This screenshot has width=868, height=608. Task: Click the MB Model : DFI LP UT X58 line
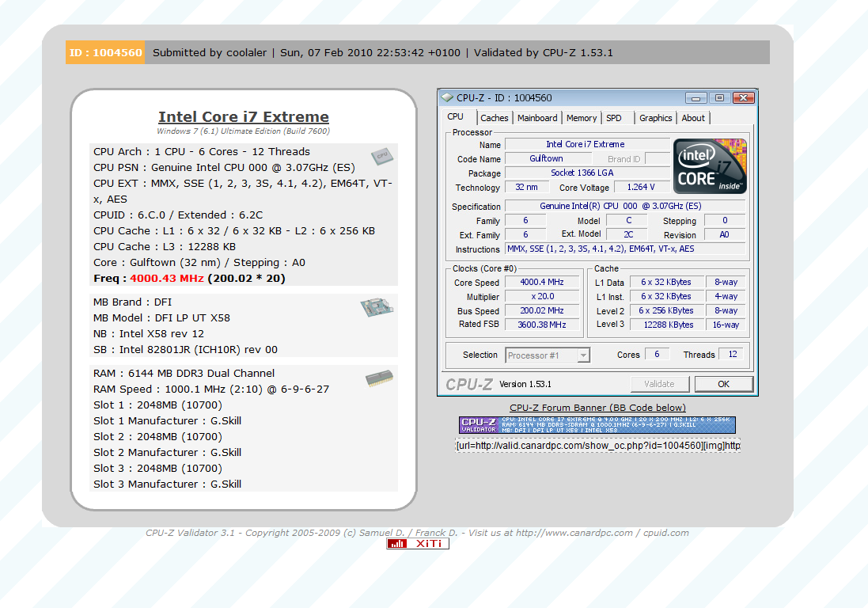[x=161, y=317]
